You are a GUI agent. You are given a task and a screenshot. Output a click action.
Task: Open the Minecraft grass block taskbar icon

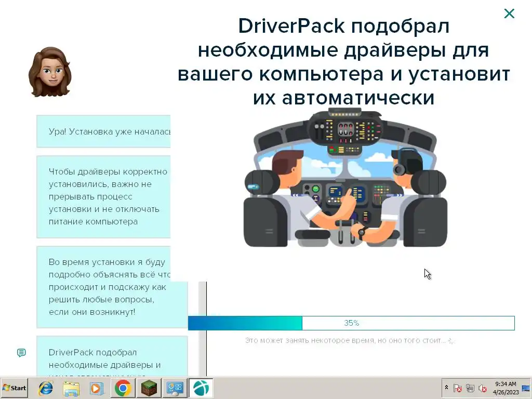[x=149, y=388]
